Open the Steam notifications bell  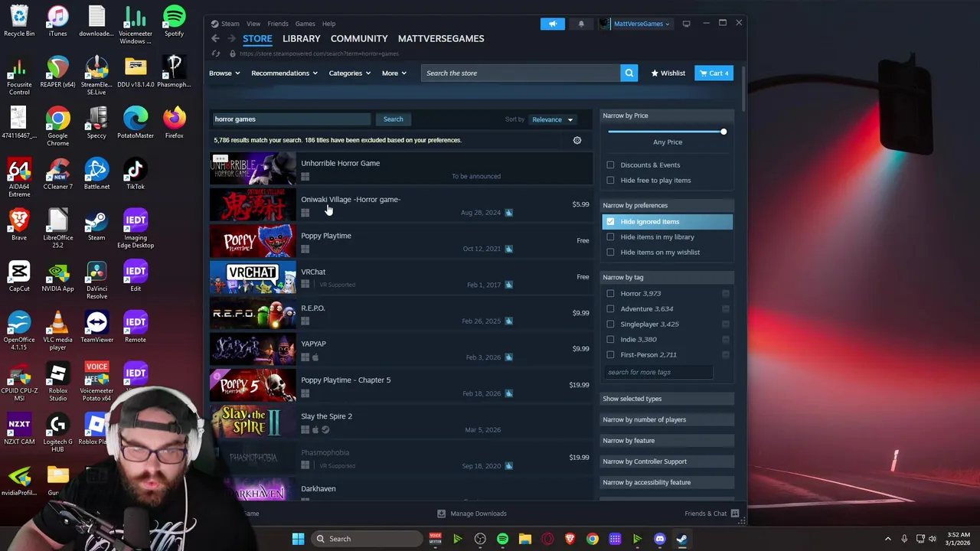(x=581, y=24)
